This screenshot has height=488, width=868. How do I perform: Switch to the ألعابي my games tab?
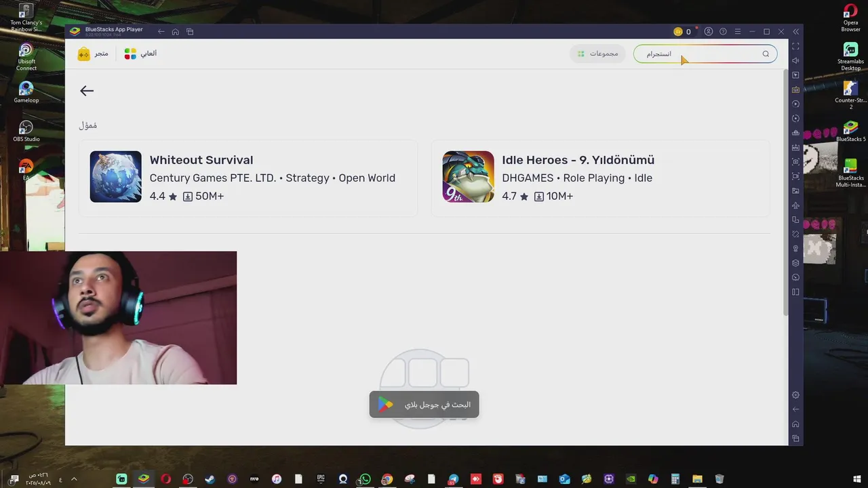[140, 54]
